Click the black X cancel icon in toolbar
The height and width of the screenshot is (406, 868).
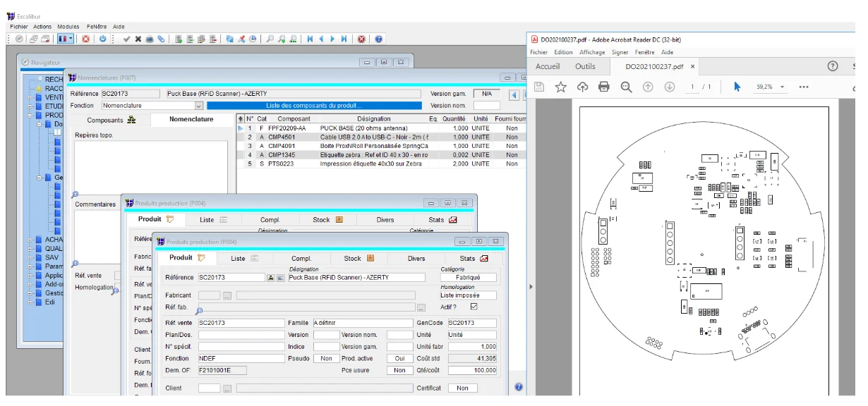click(x=138, y=39)
